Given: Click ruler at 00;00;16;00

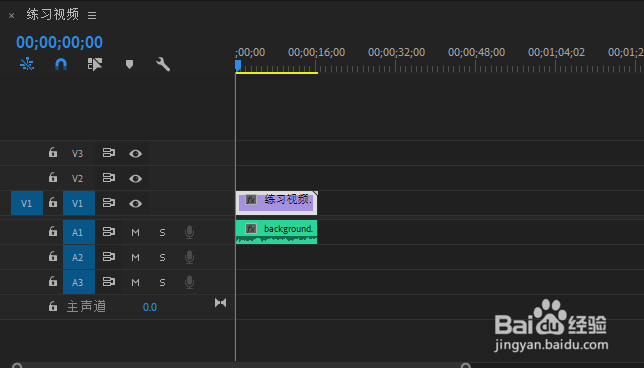Looking at the screenshot, I should (x=316, y=53).
